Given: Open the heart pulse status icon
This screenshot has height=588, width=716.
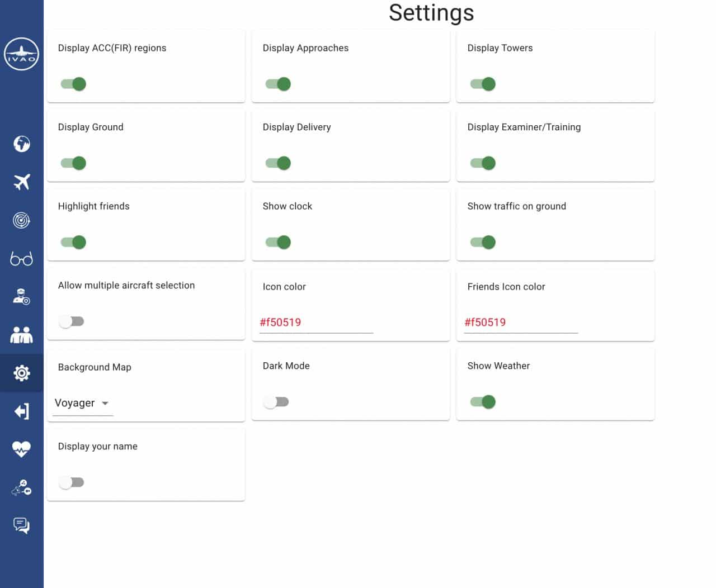Looking at the screenshot, I should [x=21, y=449].
